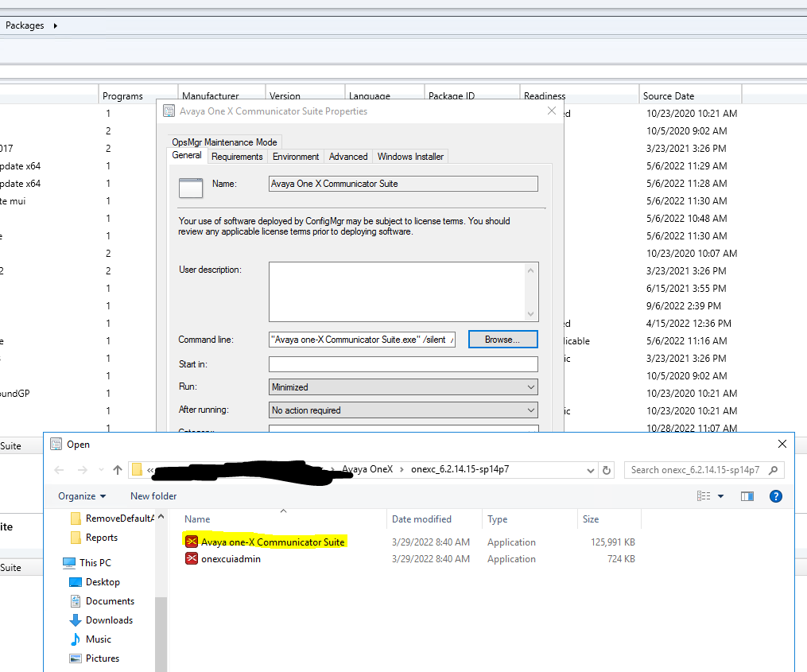Change view layout icon in Open dialog

(x=704, y=496)
